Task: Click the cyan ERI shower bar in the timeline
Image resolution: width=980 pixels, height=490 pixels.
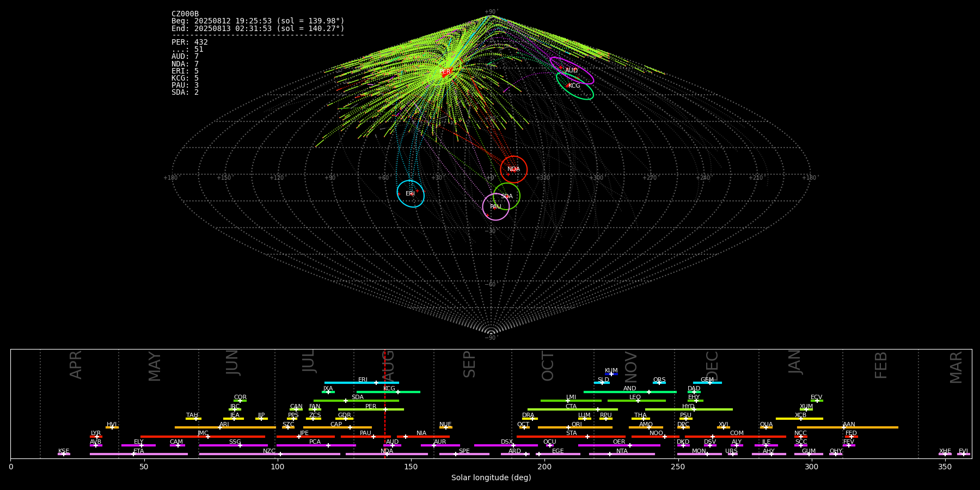Action: pos(362,383)
